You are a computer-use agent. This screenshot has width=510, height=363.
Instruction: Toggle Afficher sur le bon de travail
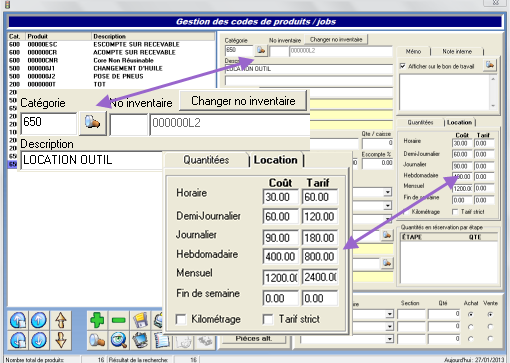click(403, 66)
